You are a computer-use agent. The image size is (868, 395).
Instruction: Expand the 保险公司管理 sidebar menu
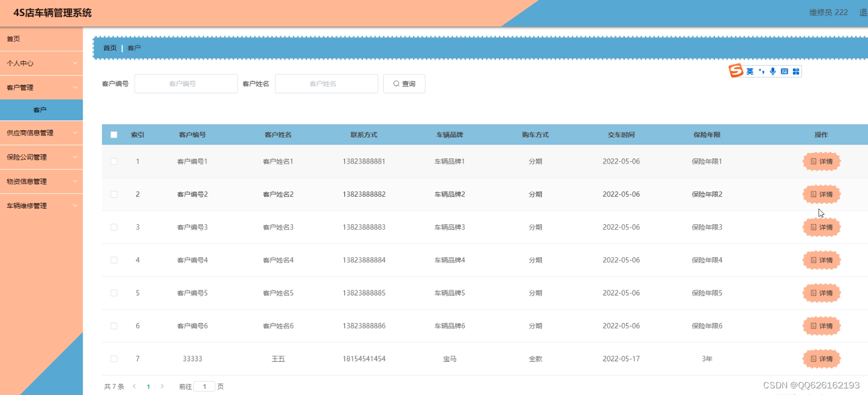click(41, 157)
